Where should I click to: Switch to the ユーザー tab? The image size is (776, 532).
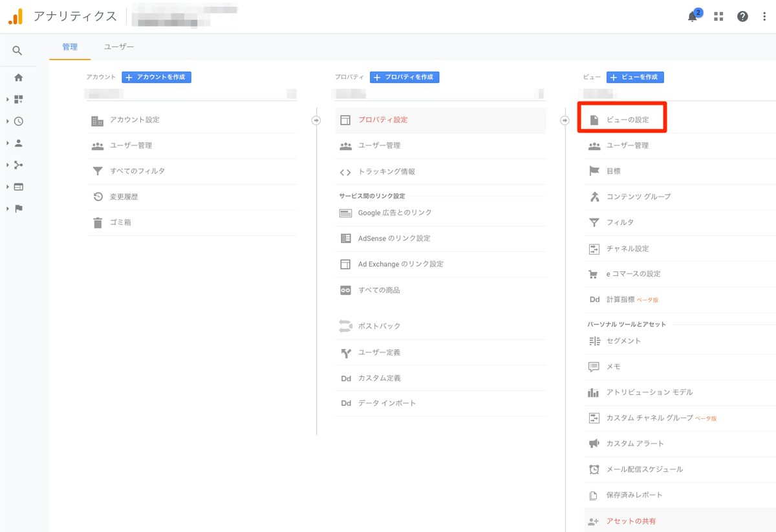(x=119, y=47)
